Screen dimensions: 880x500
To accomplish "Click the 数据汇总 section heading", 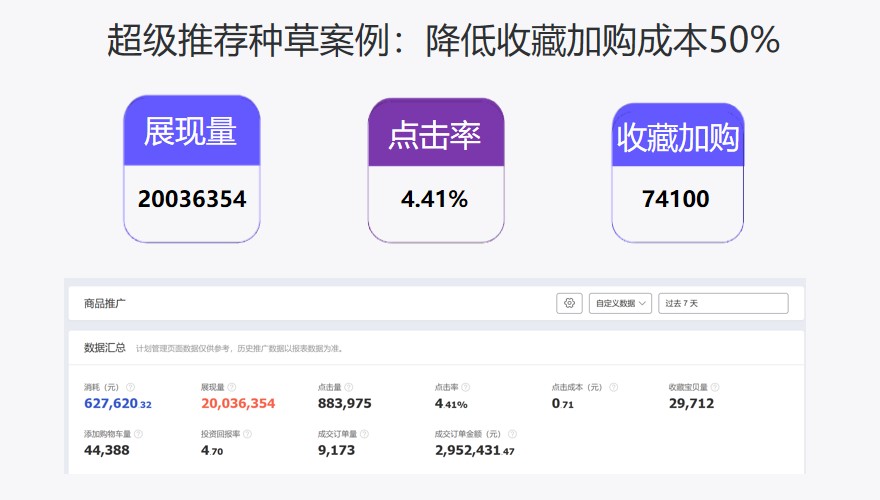I will tap(104, 348).
